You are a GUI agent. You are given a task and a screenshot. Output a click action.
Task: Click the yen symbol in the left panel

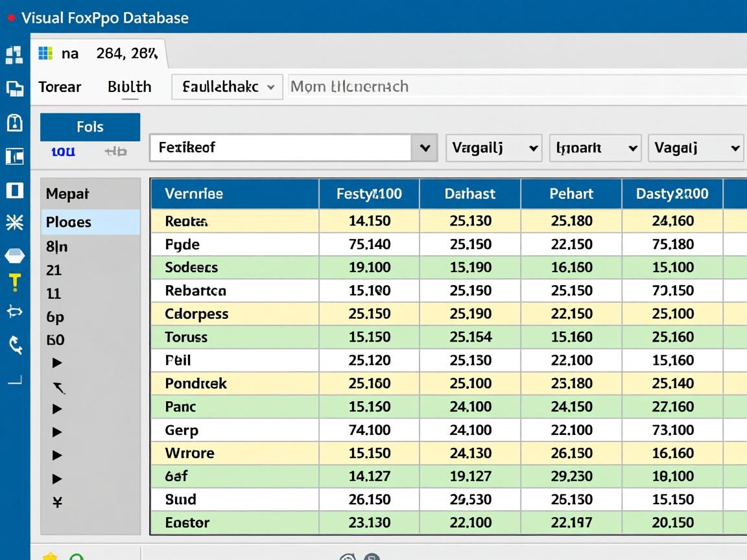57,502
